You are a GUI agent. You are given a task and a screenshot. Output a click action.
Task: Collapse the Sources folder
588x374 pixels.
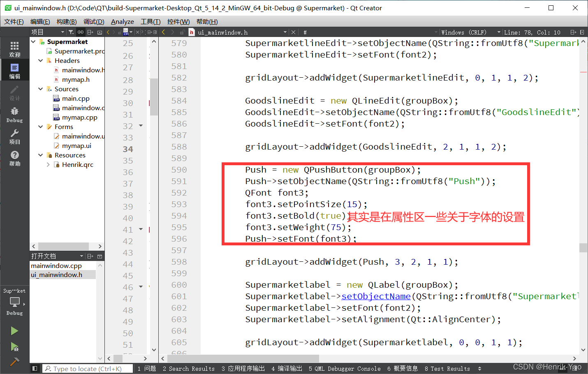coord(41,89)
